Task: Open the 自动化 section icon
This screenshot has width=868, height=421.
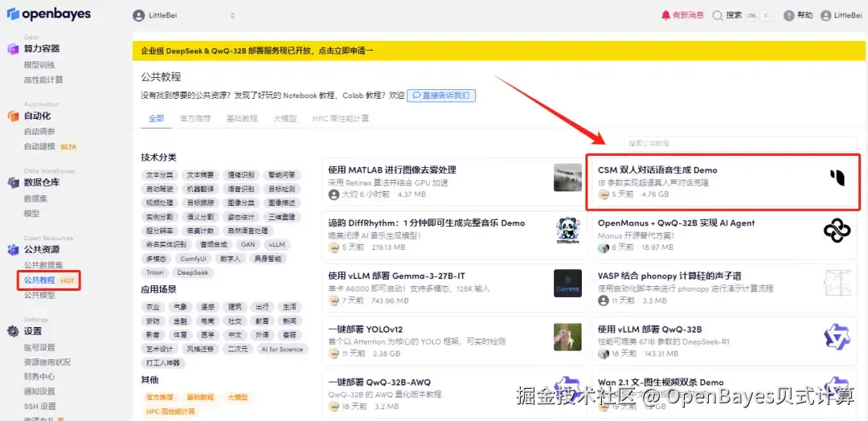Action: coord(13,116)
